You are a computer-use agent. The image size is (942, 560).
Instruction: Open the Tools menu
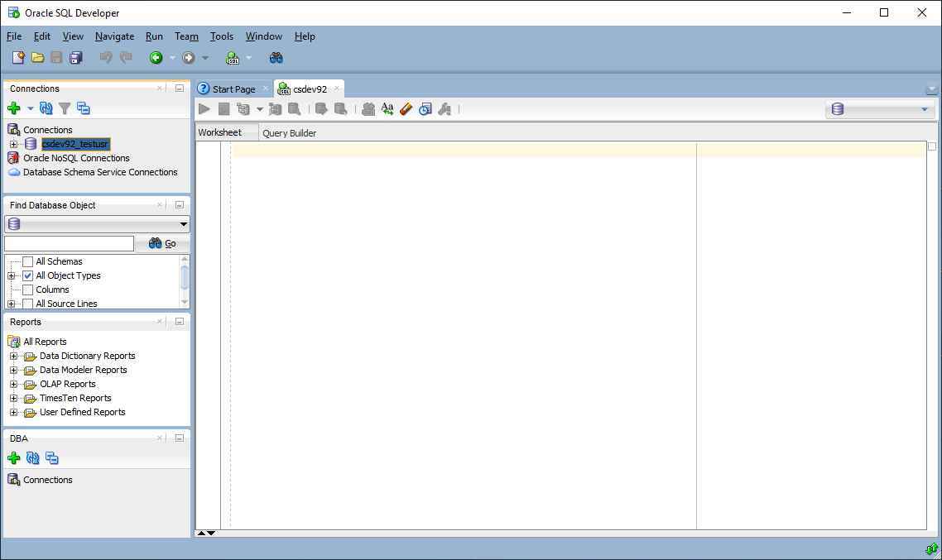click(221, 36)
